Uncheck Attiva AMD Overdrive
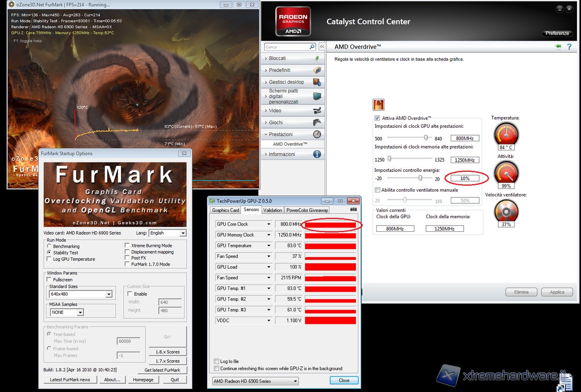581x392 pixels. coord(378,118)
